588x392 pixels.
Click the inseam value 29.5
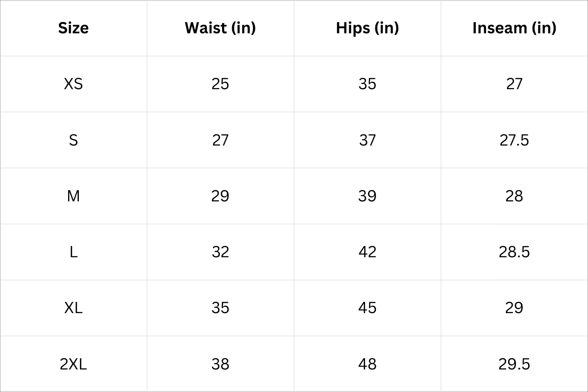pos(514,364)
